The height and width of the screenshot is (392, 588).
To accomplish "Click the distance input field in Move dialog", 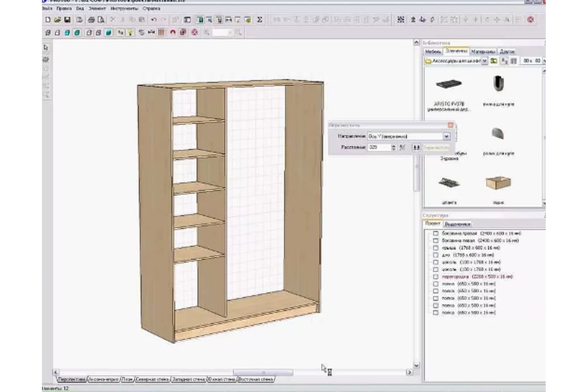I will coord(379,148).
